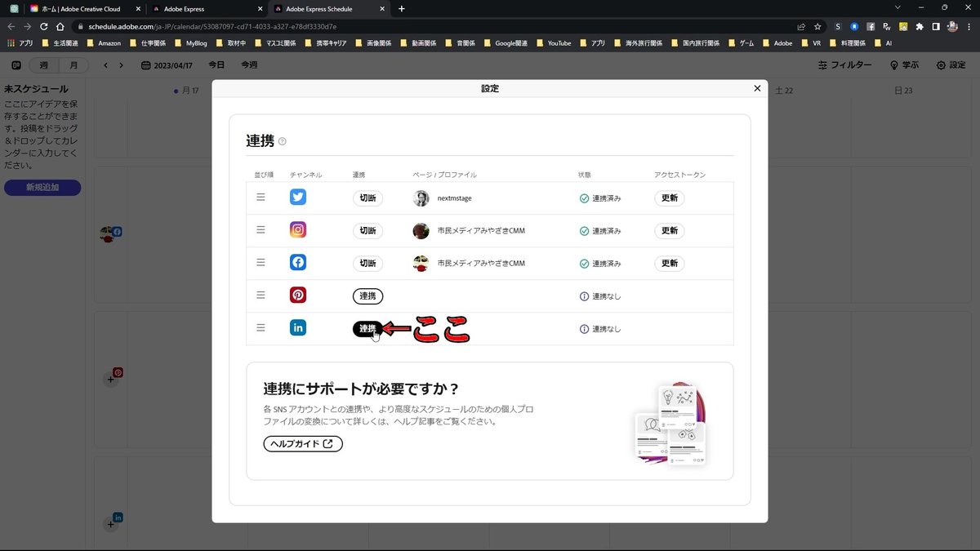Reload the page
The image size is (980, 551).
click(44, 26)
